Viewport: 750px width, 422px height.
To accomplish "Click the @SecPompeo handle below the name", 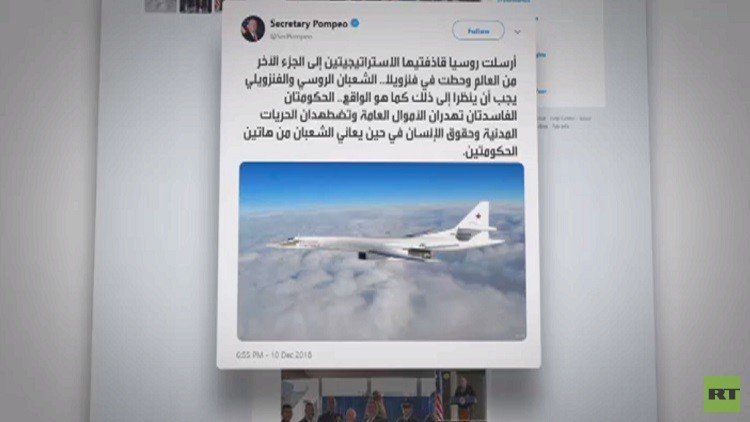I will pyautogui.click(x=291, y=36).
